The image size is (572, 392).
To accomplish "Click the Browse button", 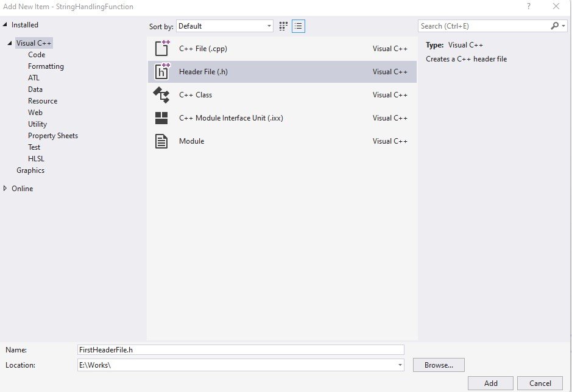I will (438, 365).
